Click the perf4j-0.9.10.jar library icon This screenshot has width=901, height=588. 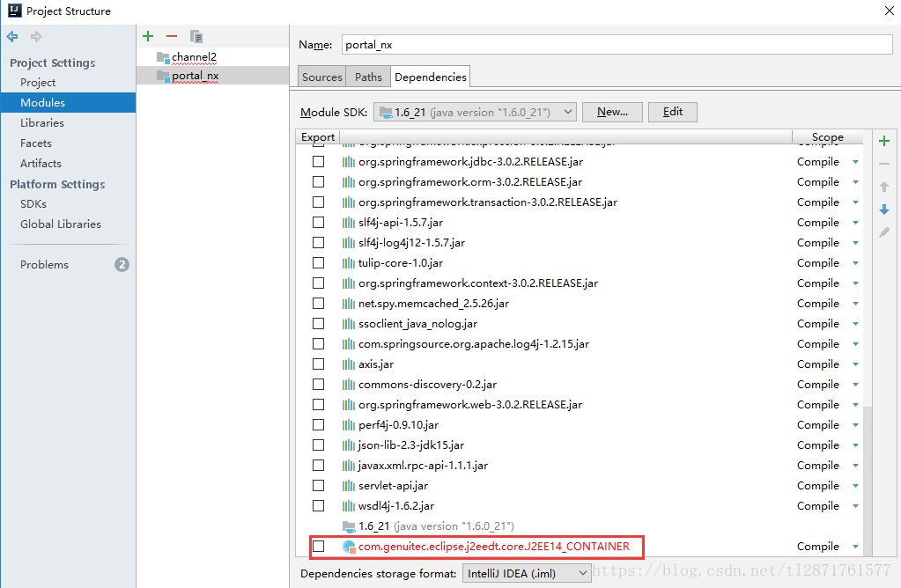tap(348, 425)
